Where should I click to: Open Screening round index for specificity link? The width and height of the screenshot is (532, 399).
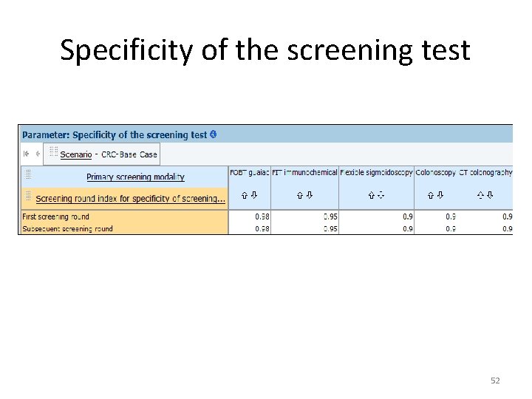(x=130, y=198)
